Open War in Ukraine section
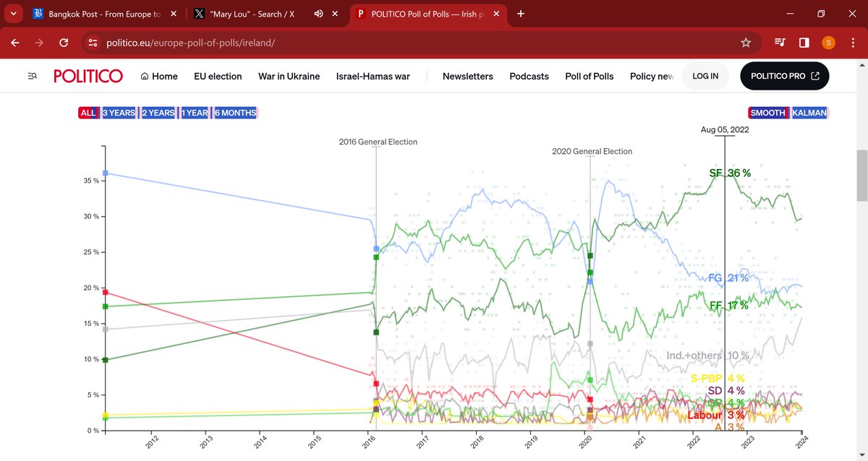 coord(289,76)
